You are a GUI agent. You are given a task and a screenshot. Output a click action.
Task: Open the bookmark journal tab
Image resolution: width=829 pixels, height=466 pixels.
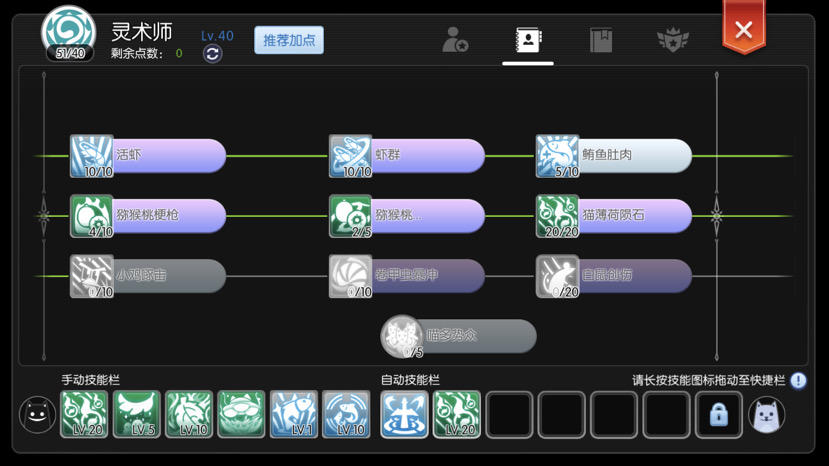pyautogui.click(x=601, y=40)
